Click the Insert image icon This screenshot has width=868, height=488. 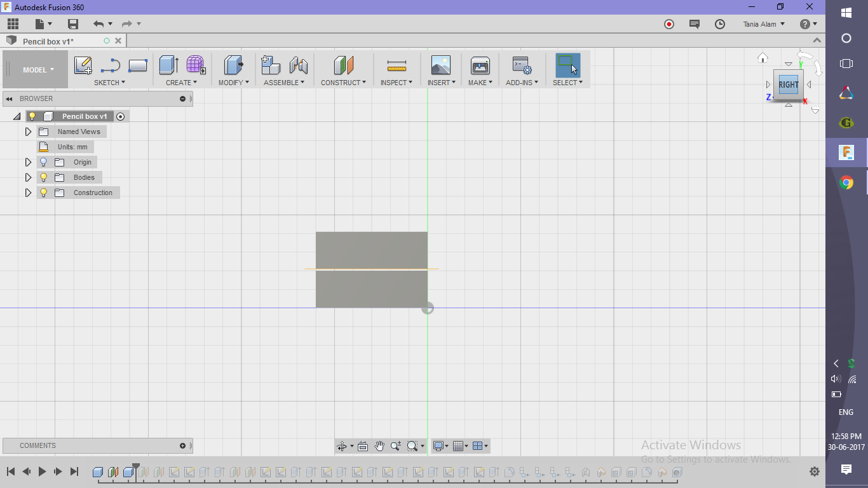(x=440, y=65)
